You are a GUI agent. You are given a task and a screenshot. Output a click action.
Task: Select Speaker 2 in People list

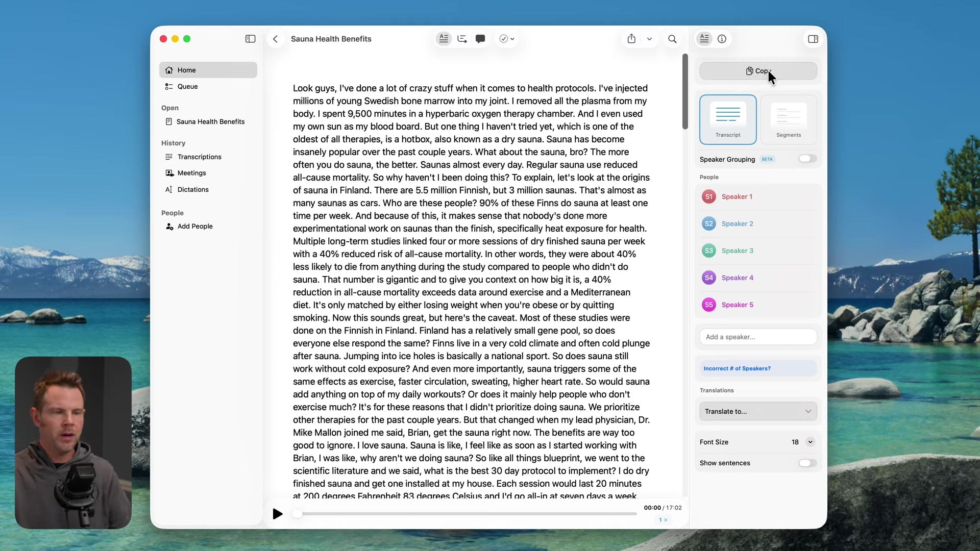pos(758,223)
